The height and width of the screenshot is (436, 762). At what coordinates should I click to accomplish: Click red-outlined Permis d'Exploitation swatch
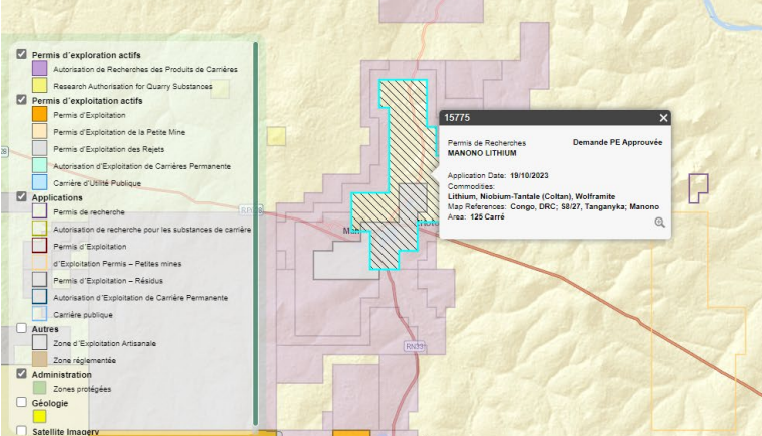point(39,245)
